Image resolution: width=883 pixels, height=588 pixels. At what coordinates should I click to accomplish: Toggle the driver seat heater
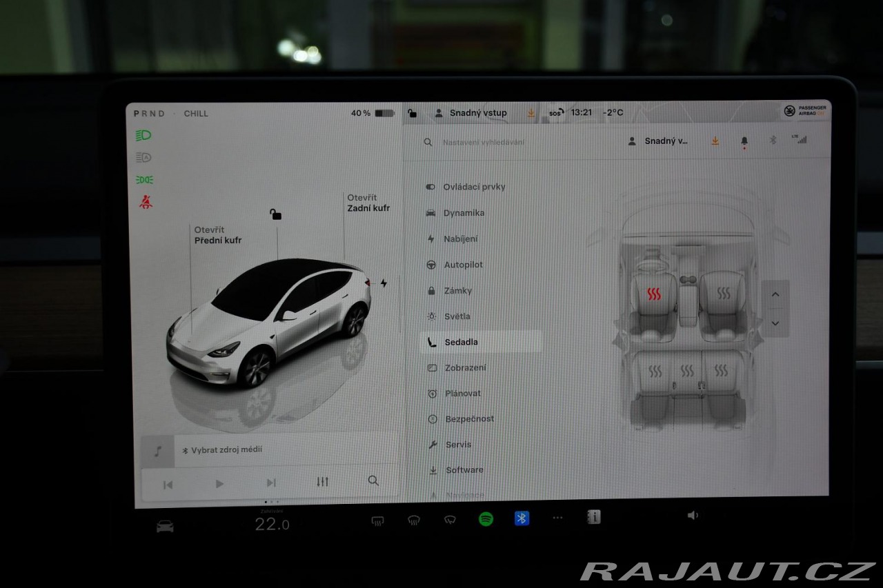tap(653, 295)
